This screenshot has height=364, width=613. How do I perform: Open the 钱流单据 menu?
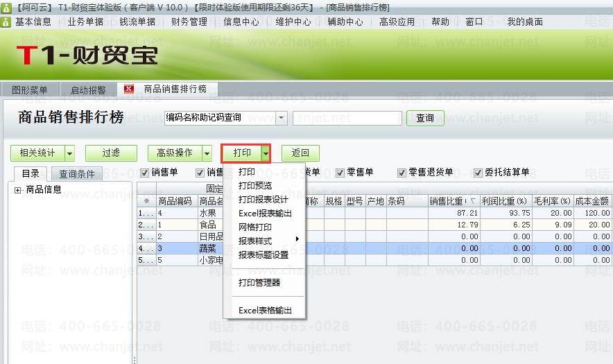(137, 22)
